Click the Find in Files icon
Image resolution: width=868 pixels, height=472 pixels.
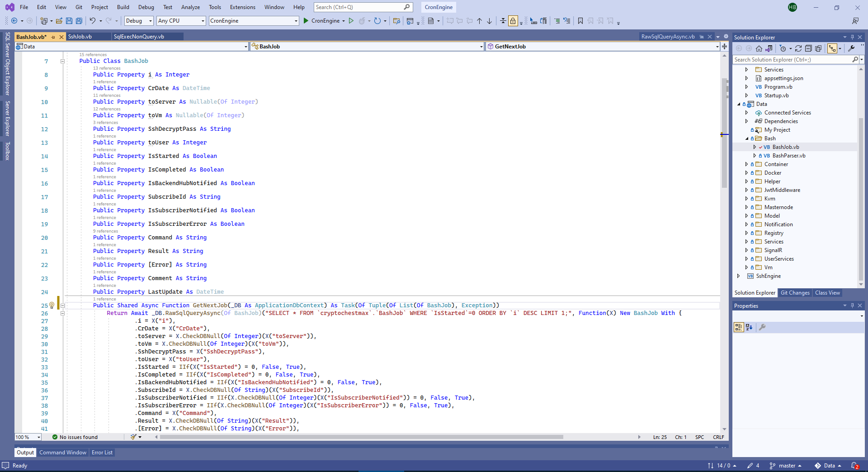click(x=397, y=21)
